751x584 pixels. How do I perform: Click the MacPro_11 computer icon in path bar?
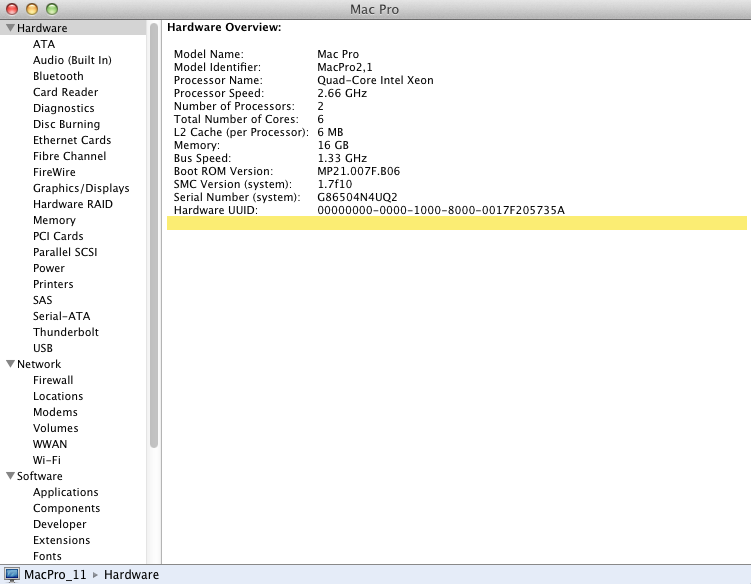pos(12,574)
